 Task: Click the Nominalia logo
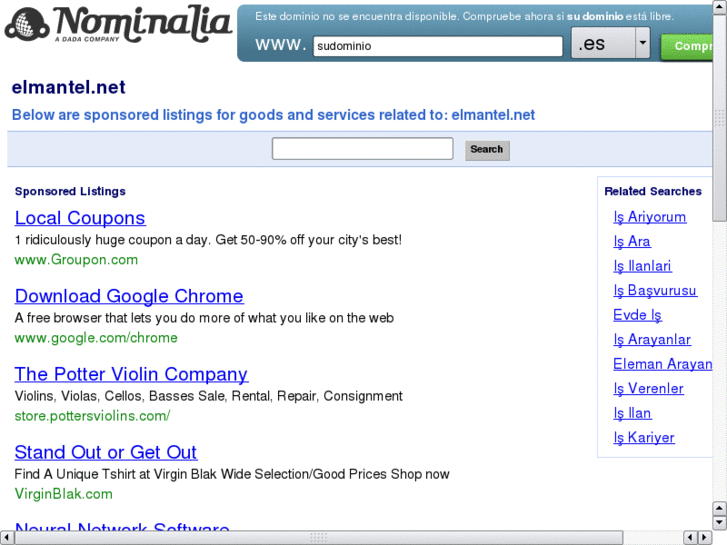click(x=118, y=24)
